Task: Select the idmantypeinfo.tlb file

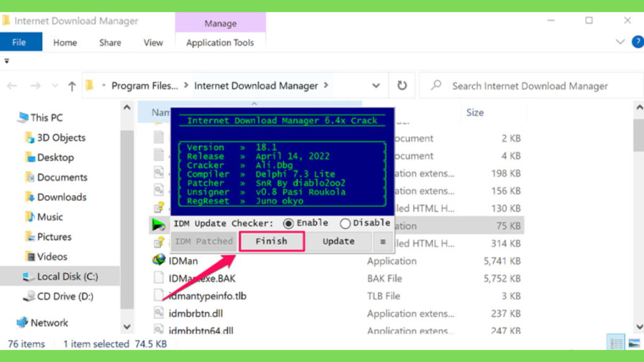Action: [208, 296]
